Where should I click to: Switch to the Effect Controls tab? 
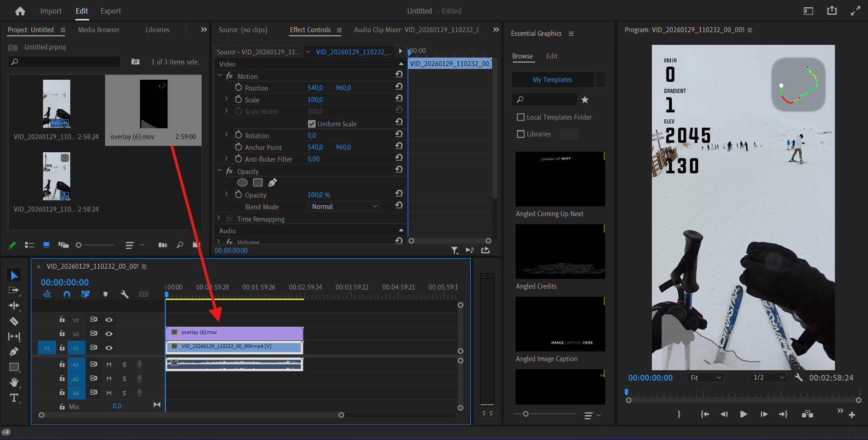coord(310,30)
